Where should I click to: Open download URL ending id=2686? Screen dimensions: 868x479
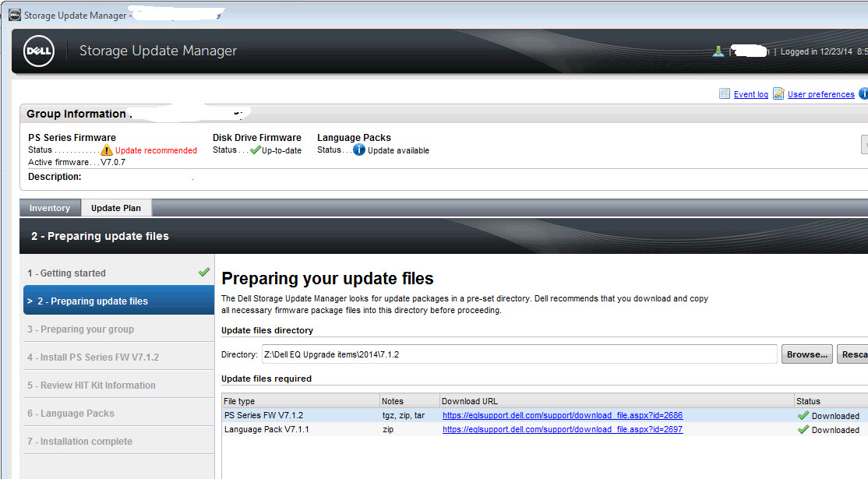563,415
